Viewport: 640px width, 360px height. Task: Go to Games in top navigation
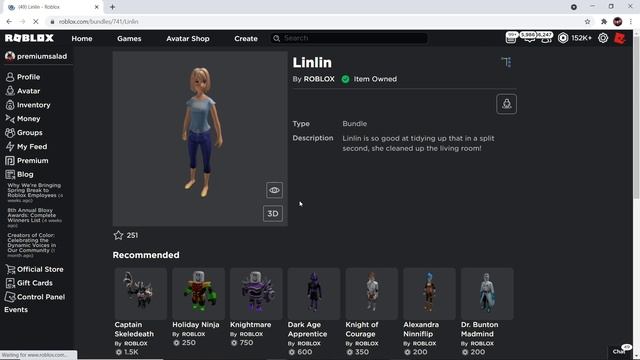coord(129,38)
